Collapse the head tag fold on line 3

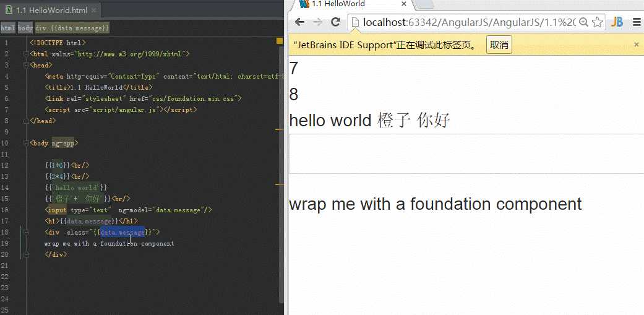[x=26, y=65]
